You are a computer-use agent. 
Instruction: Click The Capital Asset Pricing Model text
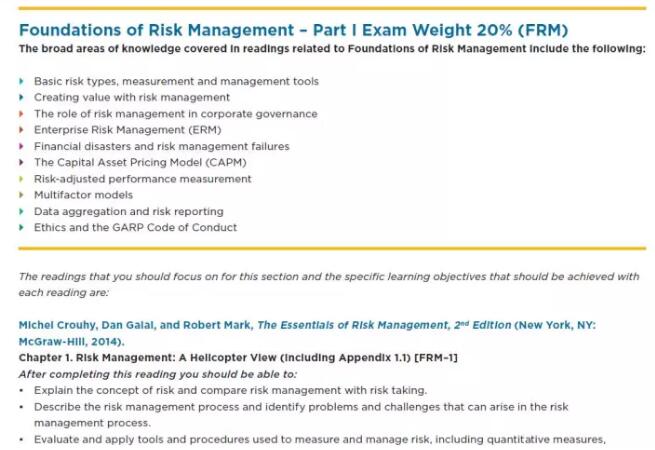pos(140,162)
